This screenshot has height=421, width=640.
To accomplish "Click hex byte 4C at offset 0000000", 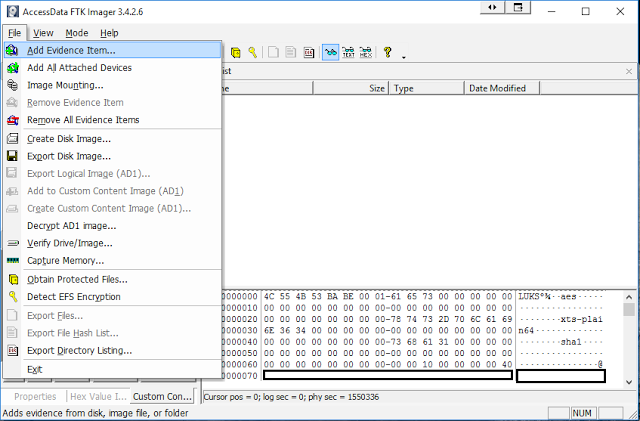I will pos(269,296).
